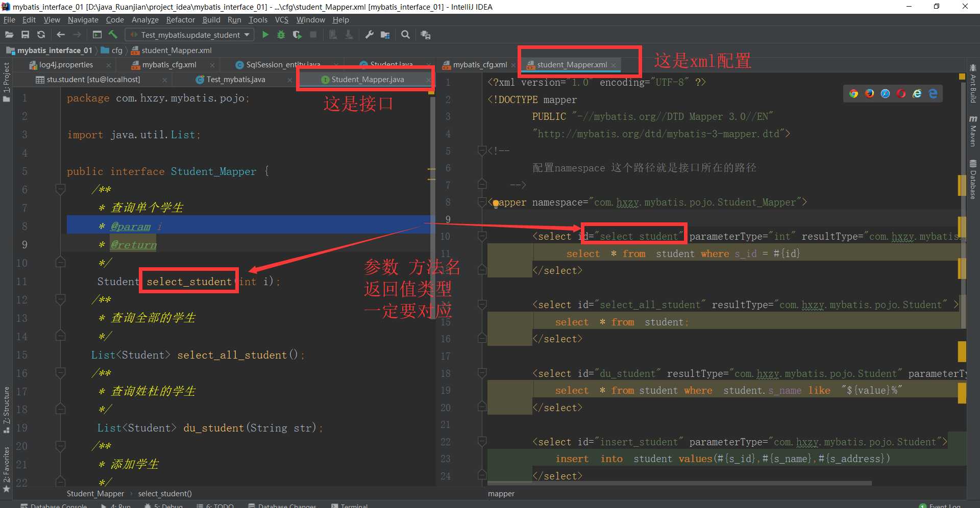Image resolution: width=980 pixels, height=508 pixels.
Task: Click the Synchronize refresh icon
Action: [x=41, y=35]
